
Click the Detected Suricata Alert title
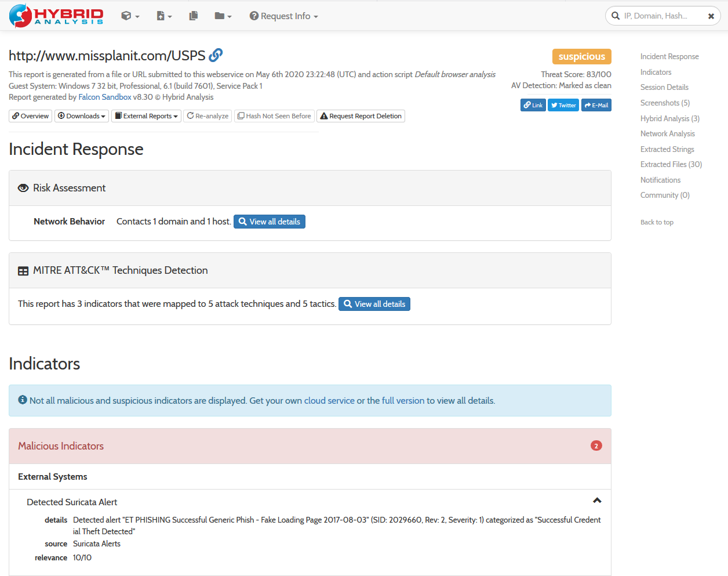72,502
